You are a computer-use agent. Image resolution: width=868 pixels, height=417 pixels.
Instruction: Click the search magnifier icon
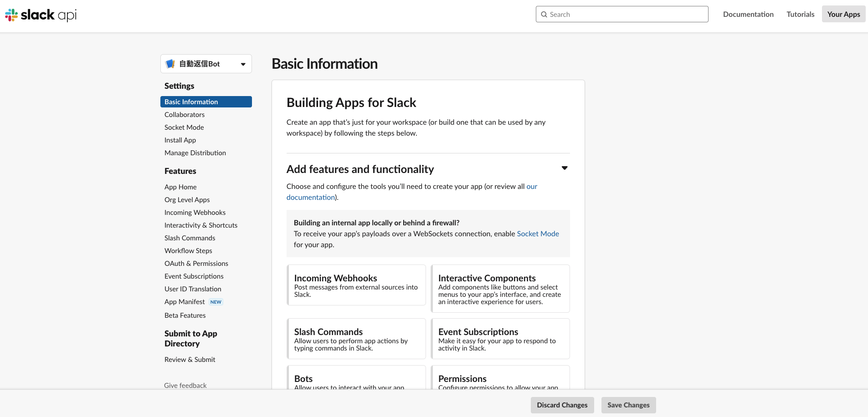tap(544, 14)
